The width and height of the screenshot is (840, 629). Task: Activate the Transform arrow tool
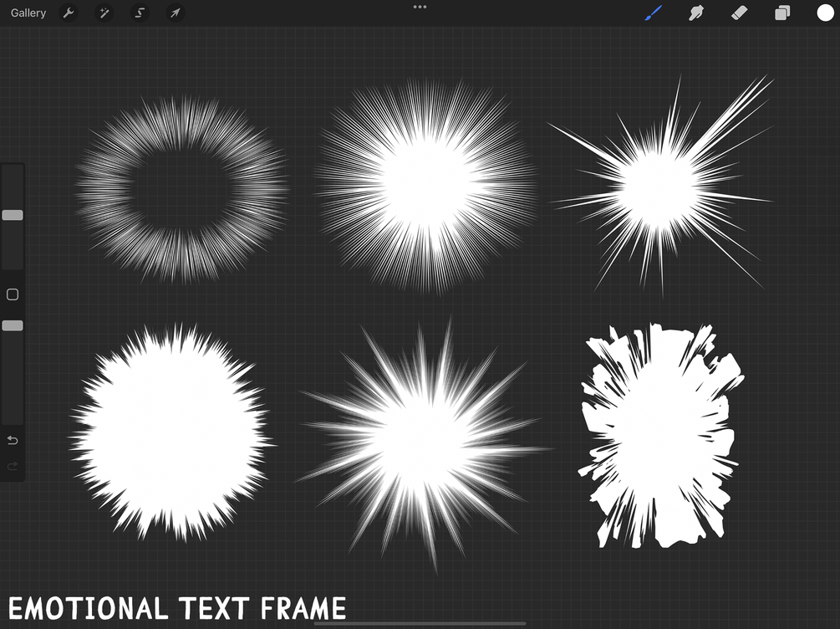pos(176,13)
